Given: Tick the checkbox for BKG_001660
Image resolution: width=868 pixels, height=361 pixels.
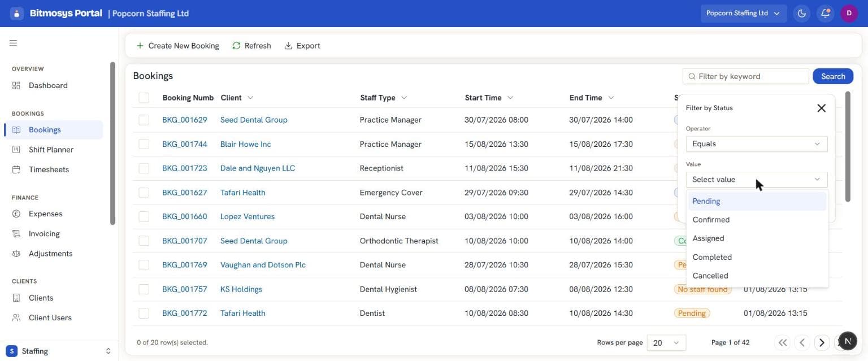Looking at the screenshot, I should point(144,216).
